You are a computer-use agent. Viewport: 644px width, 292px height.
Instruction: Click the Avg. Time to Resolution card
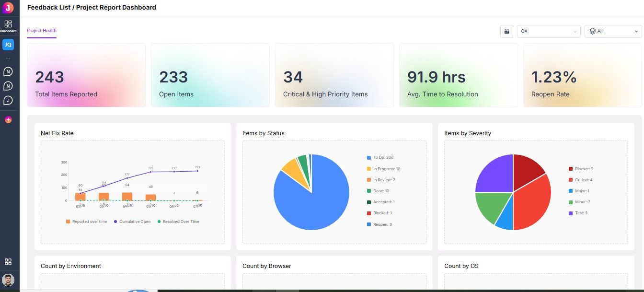click(x=459, y=75)
